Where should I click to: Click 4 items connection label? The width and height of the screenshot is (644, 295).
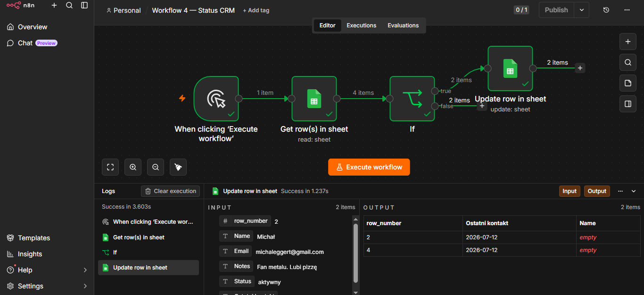(x=363, y=93)
